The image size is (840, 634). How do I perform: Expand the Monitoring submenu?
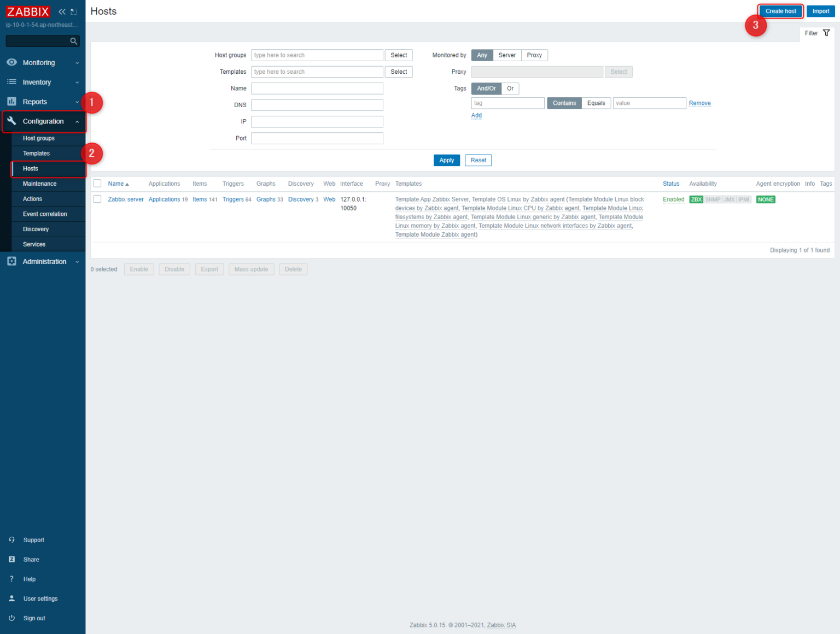pyautogui.click(x=77, y=62)
